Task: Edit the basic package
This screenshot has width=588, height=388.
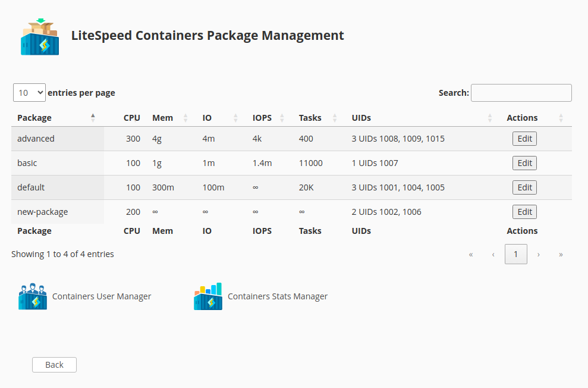Action: pyautogui.click(x=524, y=162)
